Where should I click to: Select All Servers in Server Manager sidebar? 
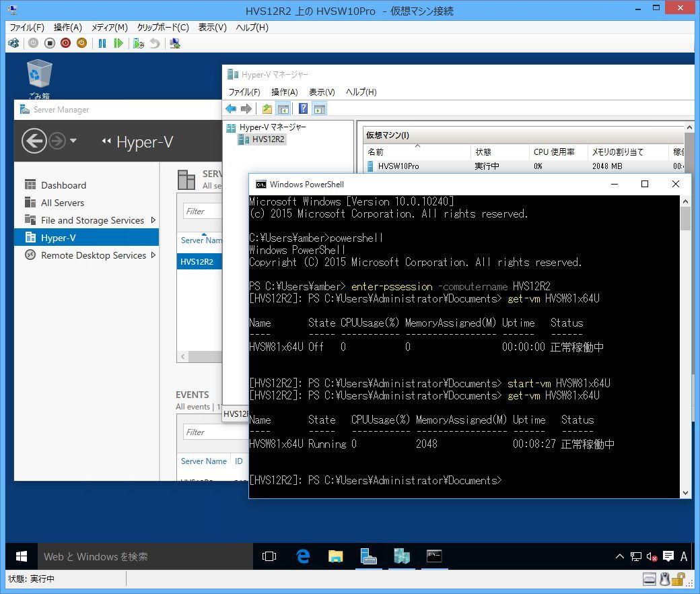86,203
